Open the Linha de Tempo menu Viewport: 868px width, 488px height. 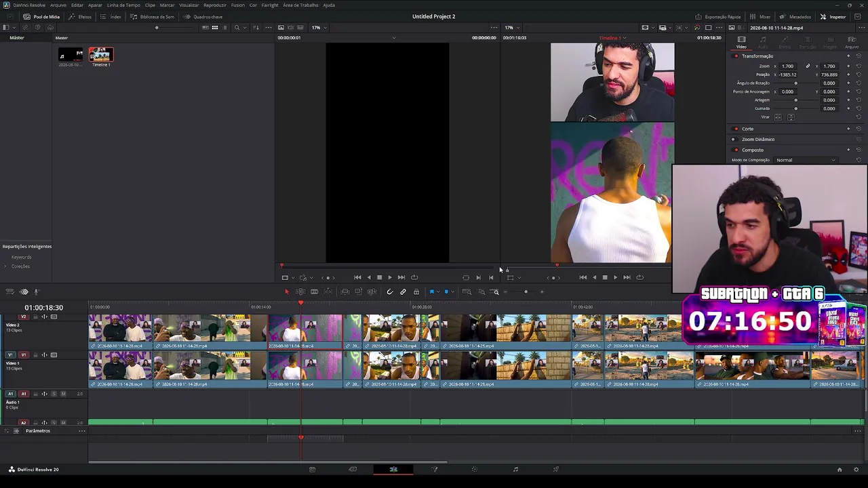(x=123, y=5)
